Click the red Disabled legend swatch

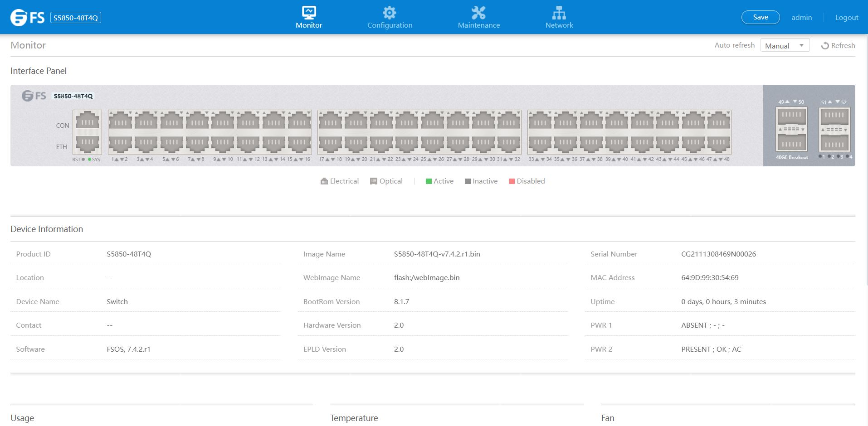[x=512, y=181]
